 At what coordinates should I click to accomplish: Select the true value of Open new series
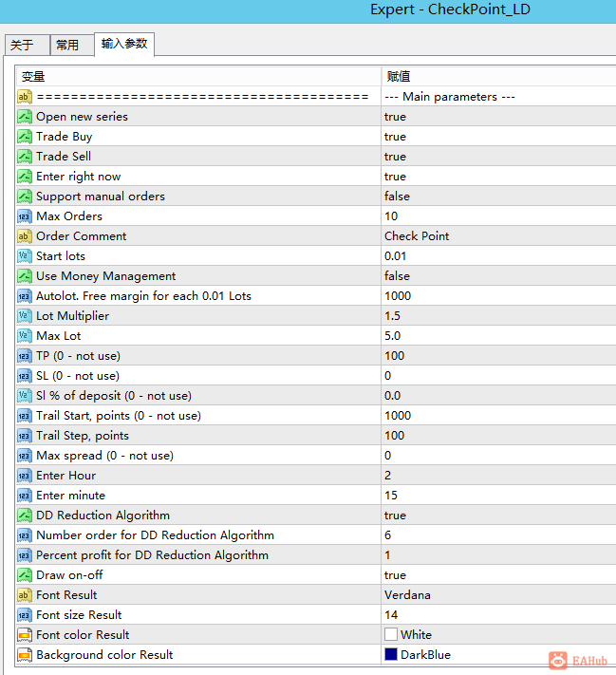[x=395, y=117]
